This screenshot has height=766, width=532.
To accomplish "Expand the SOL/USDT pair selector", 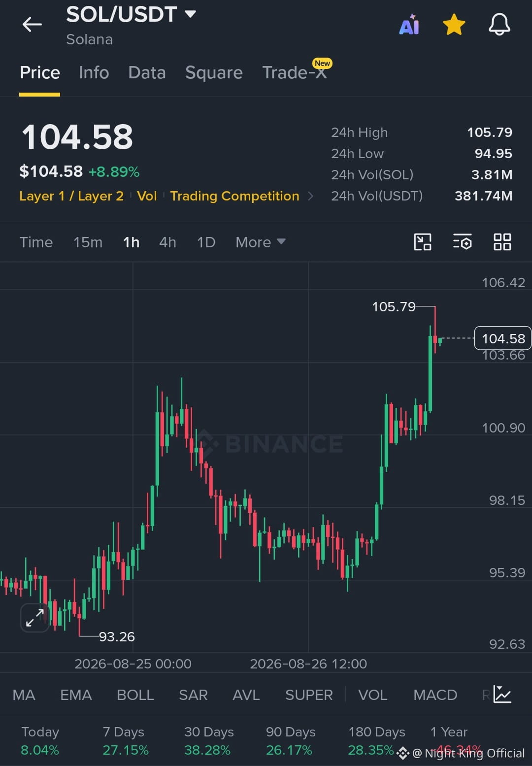I will click(131, 15).
